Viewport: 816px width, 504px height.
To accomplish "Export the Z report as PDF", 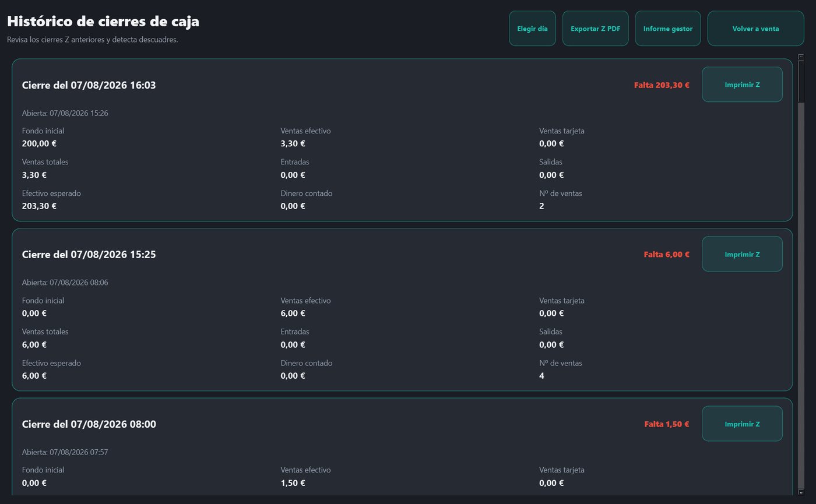I will pos(595,28).
